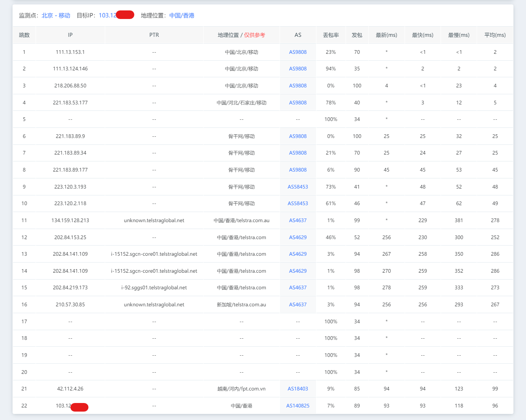Screen dimensions: 526x420
Task: Click the 丢包率 column header
Action: click(331, 35)
